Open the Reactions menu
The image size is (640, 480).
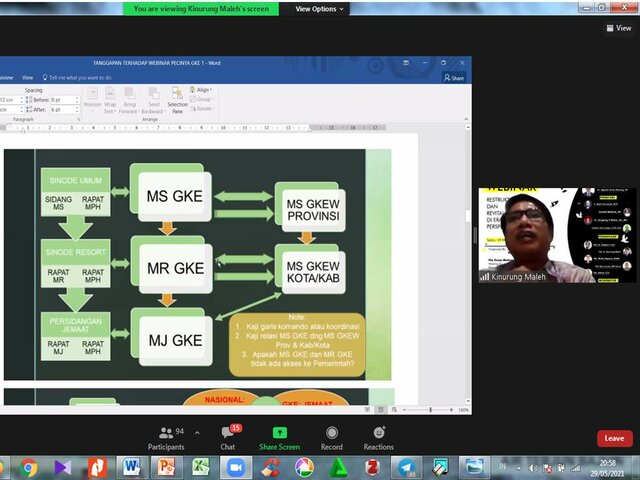click(378, 438)
